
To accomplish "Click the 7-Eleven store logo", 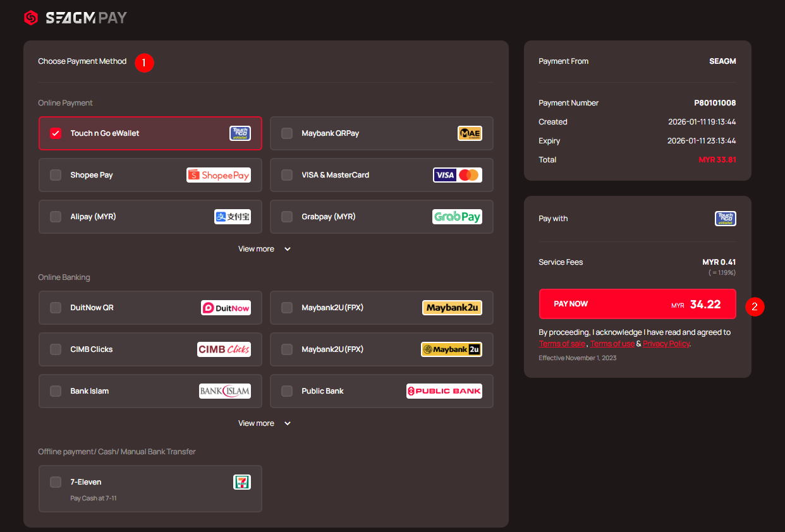I will (x=242, y=482).
